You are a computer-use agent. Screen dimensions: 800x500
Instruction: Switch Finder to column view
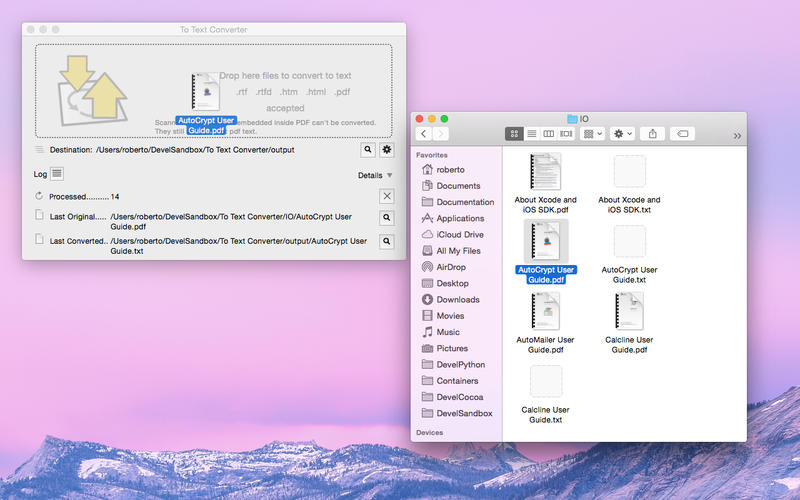[x=549, y=133]
